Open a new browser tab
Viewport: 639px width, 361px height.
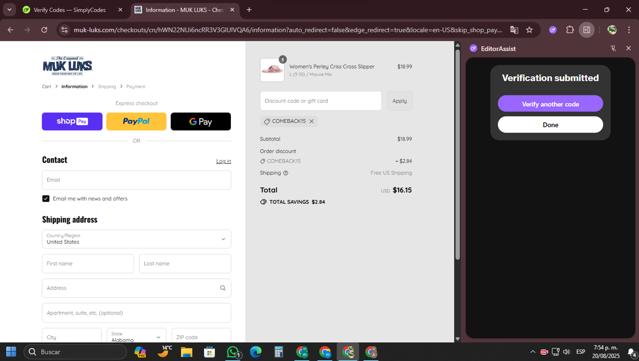(249, 10)
